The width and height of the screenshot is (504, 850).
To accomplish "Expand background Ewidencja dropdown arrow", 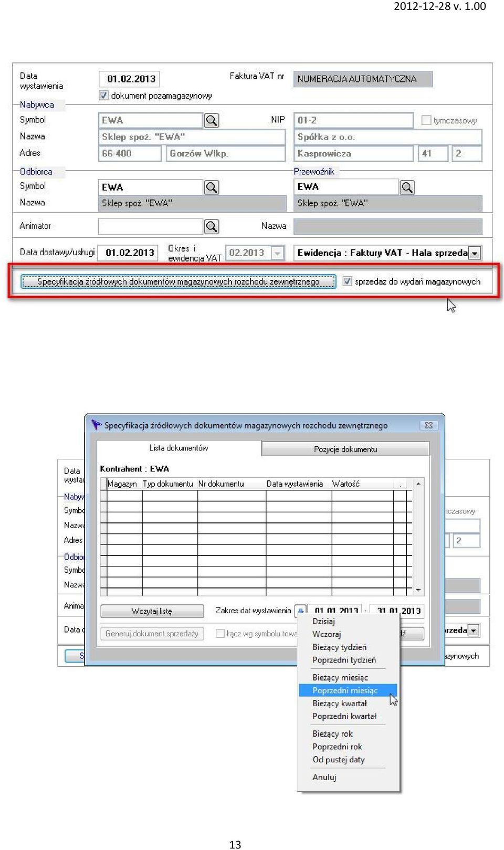I will point(474,630).
